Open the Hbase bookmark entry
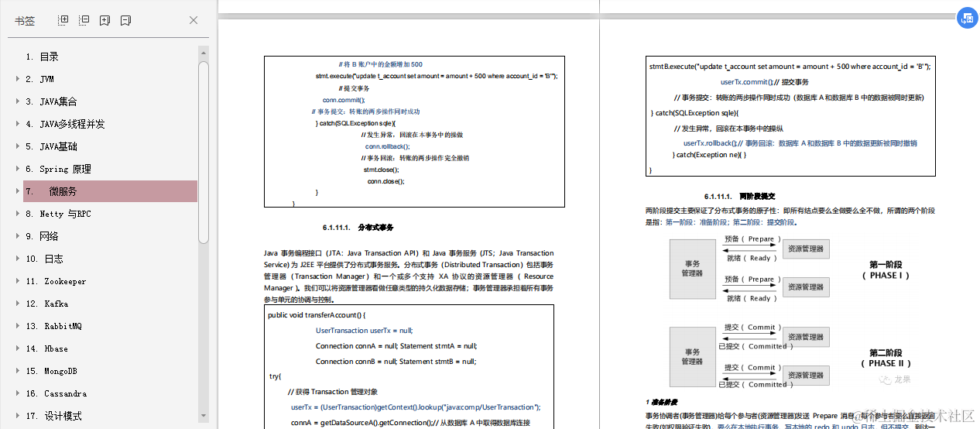This screenshot has height=429, width=980. pyautogui.click(x=46, y=348)
